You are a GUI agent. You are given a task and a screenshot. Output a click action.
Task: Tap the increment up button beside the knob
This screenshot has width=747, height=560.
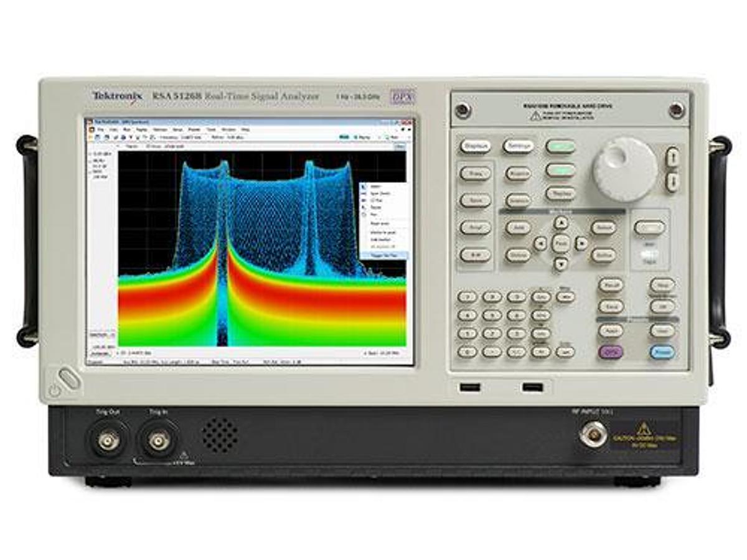[x=673, y=157]
